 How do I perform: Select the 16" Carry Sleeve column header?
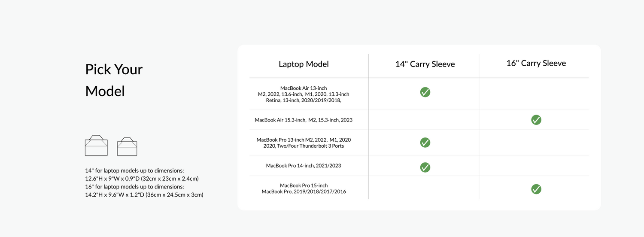click(536, 63)
